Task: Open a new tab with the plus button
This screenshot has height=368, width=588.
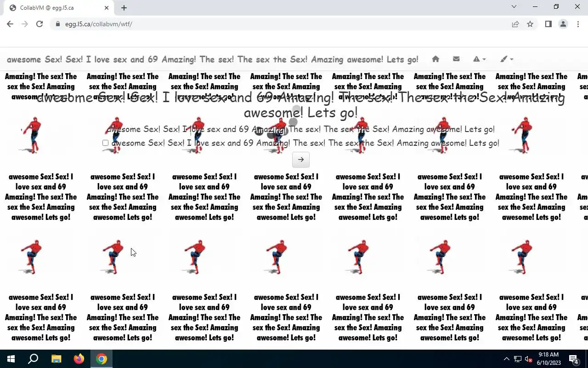Action: point(124,8)
